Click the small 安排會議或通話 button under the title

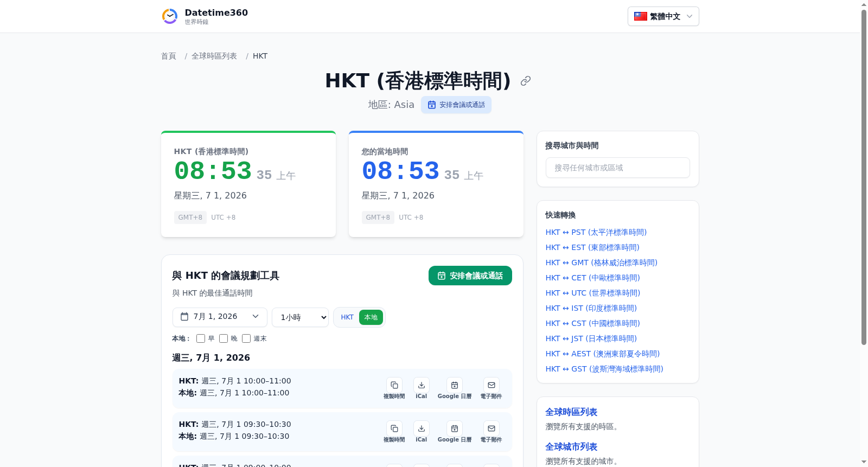[x=456, y=105]
